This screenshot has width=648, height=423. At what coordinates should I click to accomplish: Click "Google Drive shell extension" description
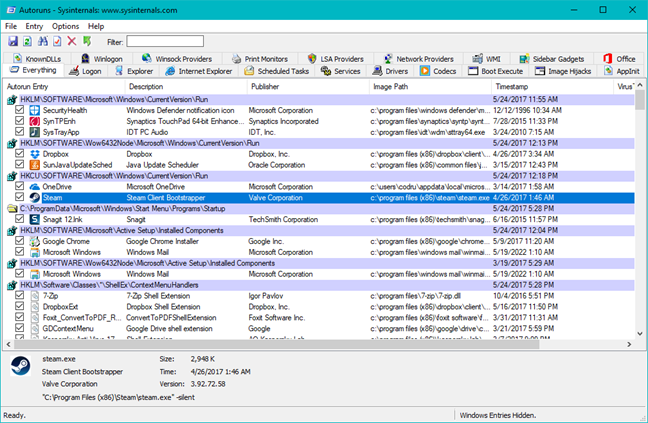point(169,329)
